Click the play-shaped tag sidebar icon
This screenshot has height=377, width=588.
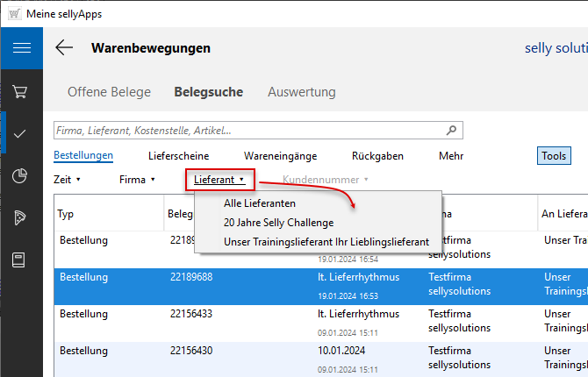[x=21, y=217]
